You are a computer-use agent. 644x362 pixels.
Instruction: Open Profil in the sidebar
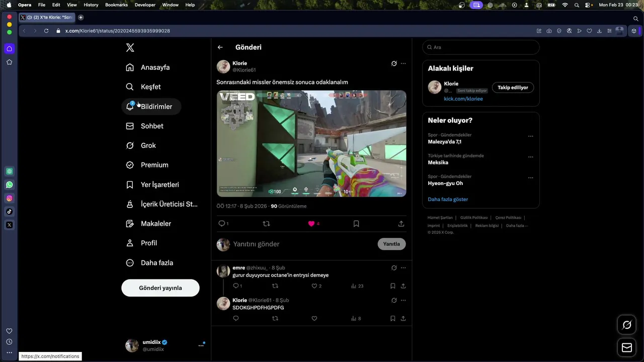(142, 243)
